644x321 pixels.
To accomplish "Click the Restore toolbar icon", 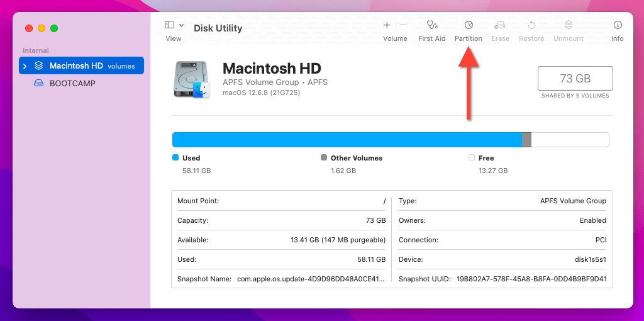I will click(x=531, y=25).
